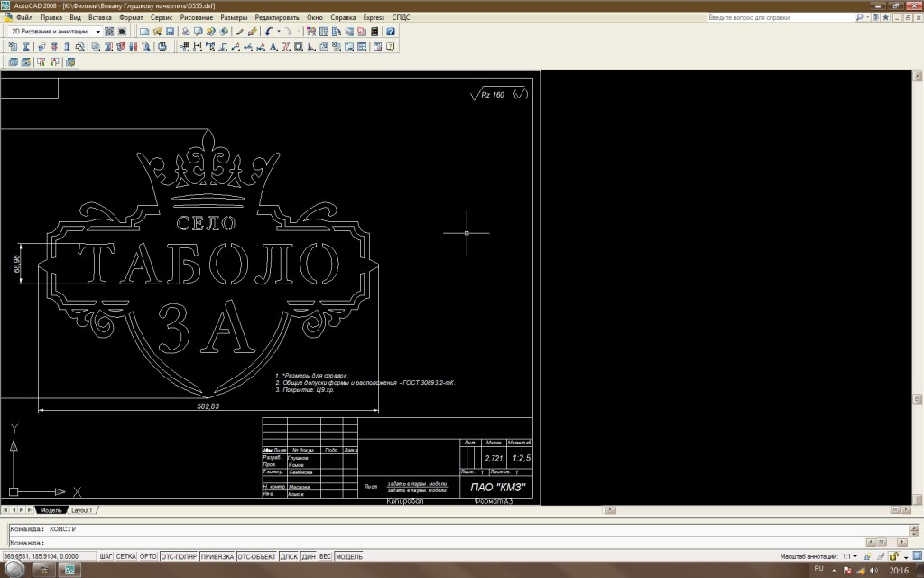This screenshot has height=578, width=924.
Task: Toggle ПРИВЯЗКА object snap
Action: pos(217,556)
